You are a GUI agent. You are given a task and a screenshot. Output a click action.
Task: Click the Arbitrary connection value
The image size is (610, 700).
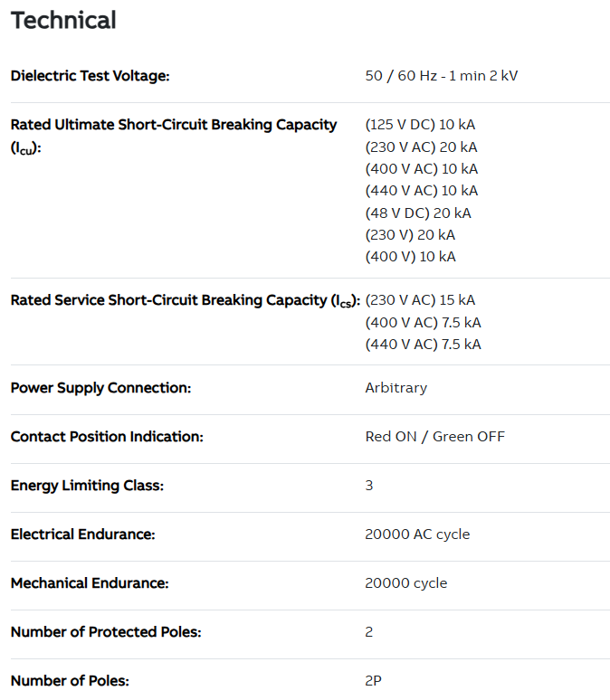396,388
